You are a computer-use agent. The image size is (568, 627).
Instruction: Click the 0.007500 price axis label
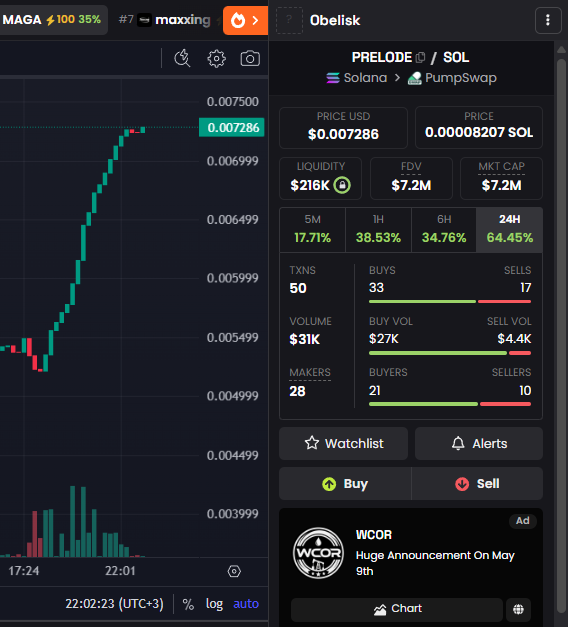(232, 102)
